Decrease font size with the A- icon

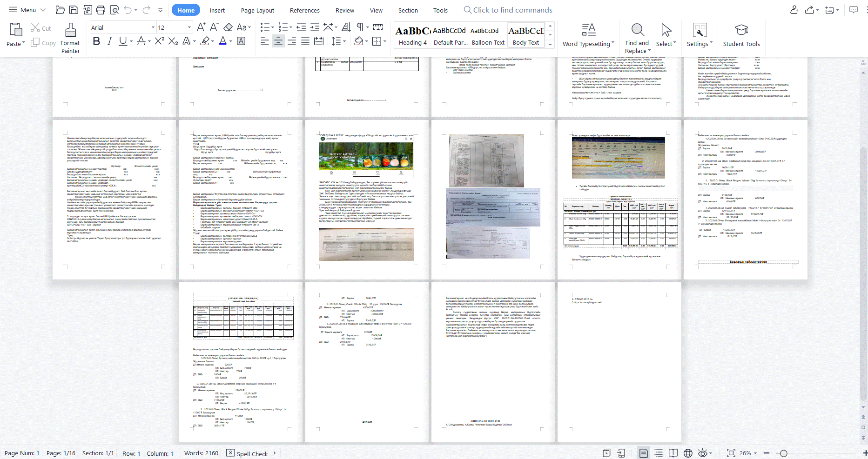214,27
